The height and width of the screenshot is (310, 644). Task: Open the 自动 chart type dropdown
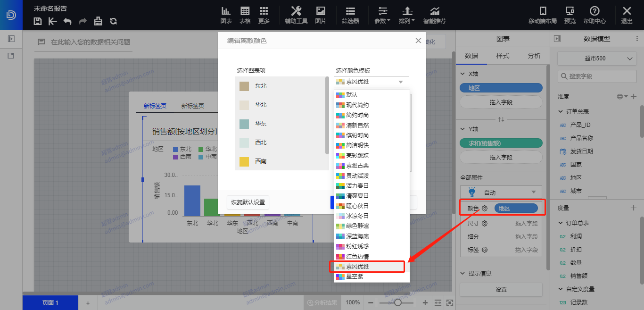point(501,193)
